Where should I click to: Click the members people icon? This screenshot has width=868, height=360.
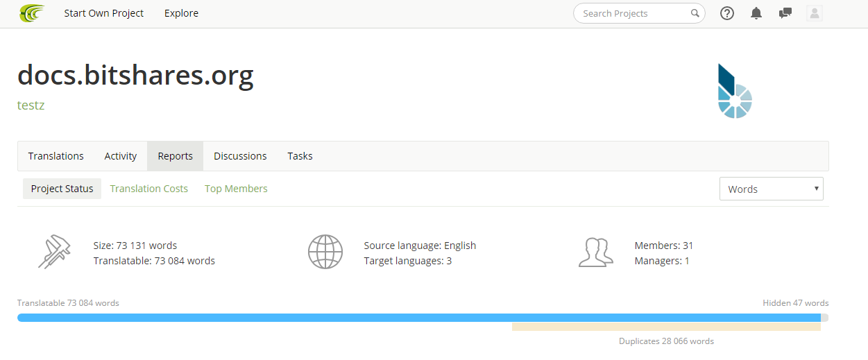pos(596,252)
